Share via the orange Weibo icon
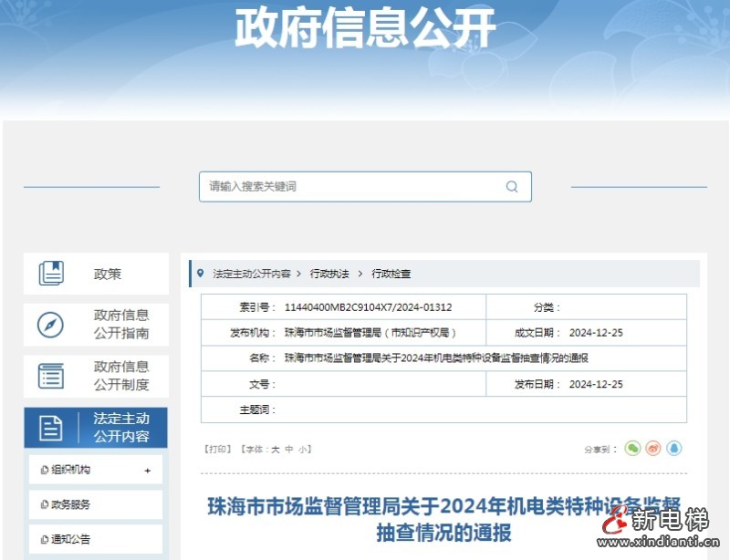This screenshot has width=730, height=560. 653,449
